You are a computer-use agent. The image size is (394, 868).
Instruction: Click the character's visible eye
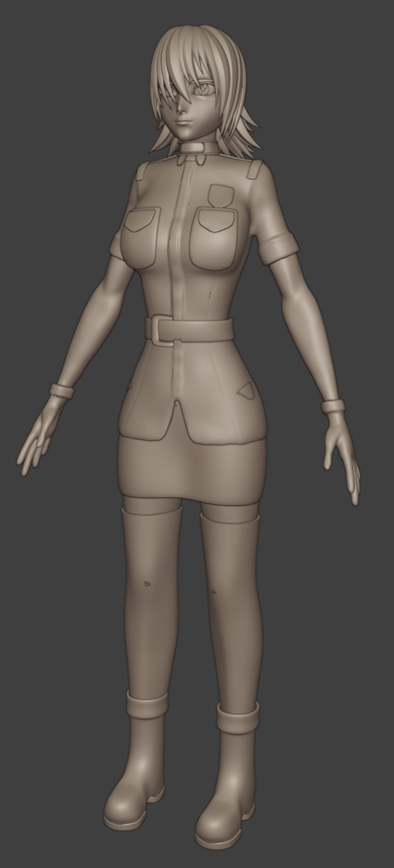click(205, 91)
